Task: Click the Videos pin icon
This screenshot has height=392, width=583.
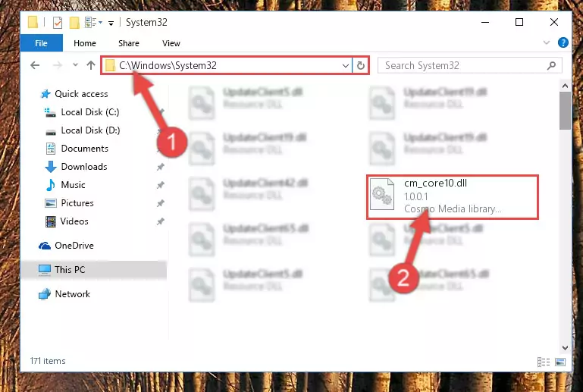Action: click(160, 221)
